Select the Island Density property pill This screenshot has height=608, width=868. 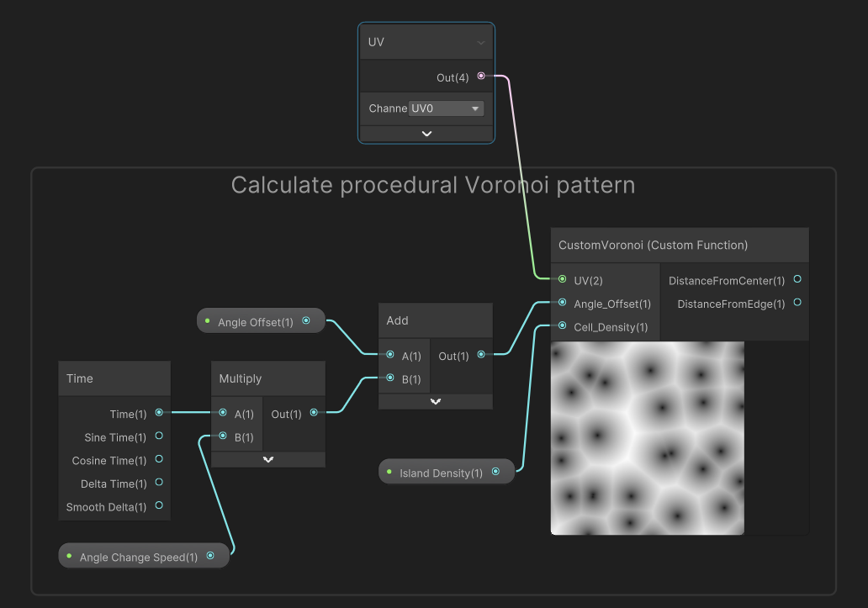(442, 471)
